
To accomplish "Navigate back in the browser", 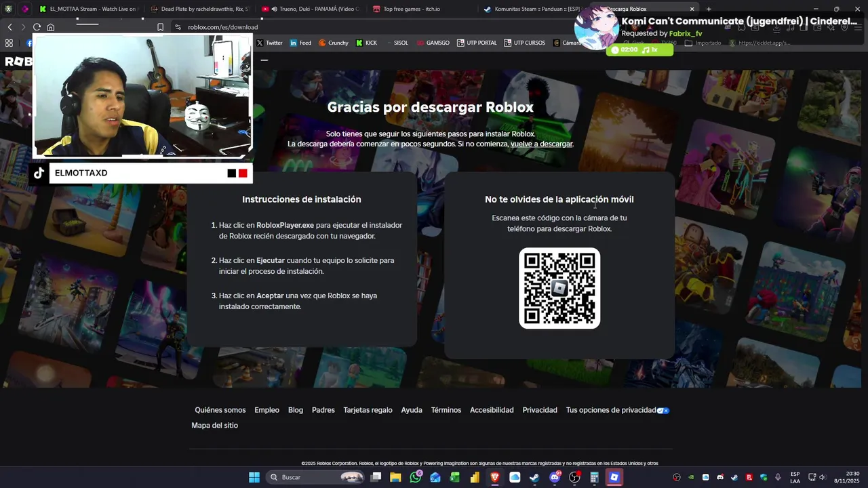I will point(9,27).
